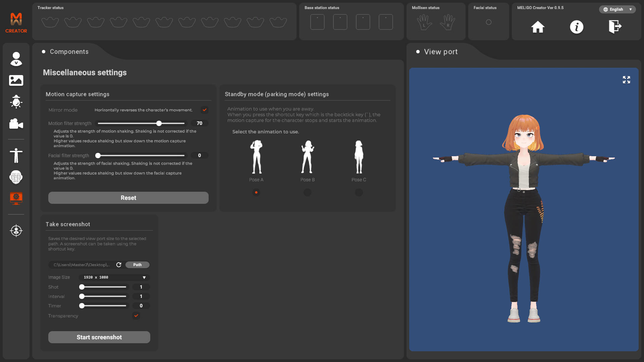Screen dimensions: 644x362
Task: Open the English language dropdown
Action: tap(617, 9)
